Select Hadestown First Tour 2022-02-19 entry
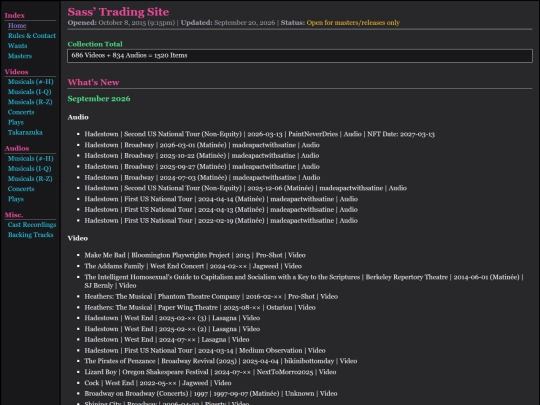This screenshot has width=540, height=405. [221, 220]
